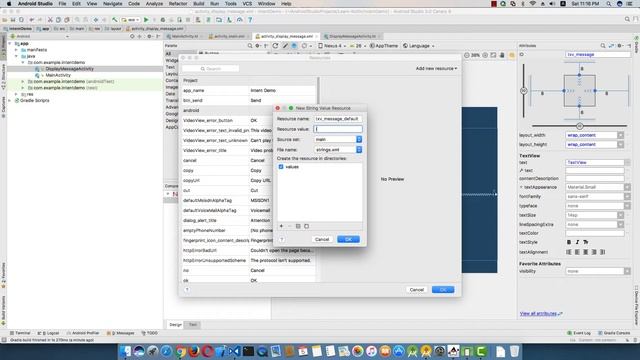Open Chrome from the dock

tap(180, 351)
